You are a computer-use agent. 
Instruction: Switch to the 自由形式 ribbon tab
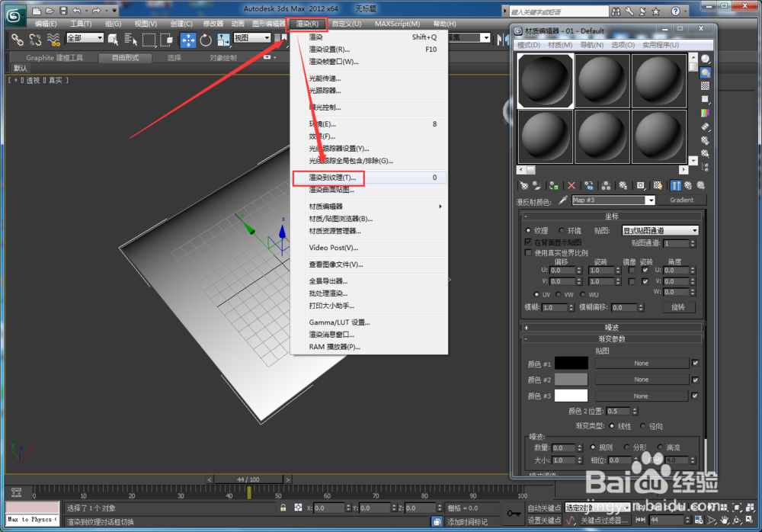(126, 57)
